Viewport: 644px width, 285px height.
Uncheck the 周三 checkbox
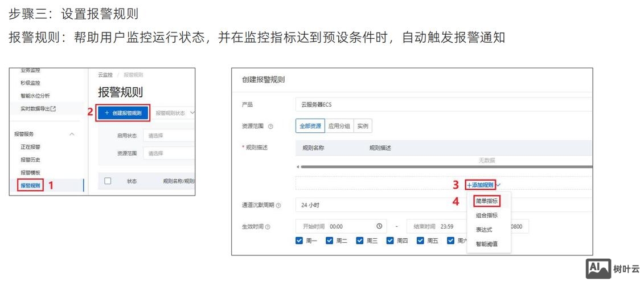[x=360, y=241]
